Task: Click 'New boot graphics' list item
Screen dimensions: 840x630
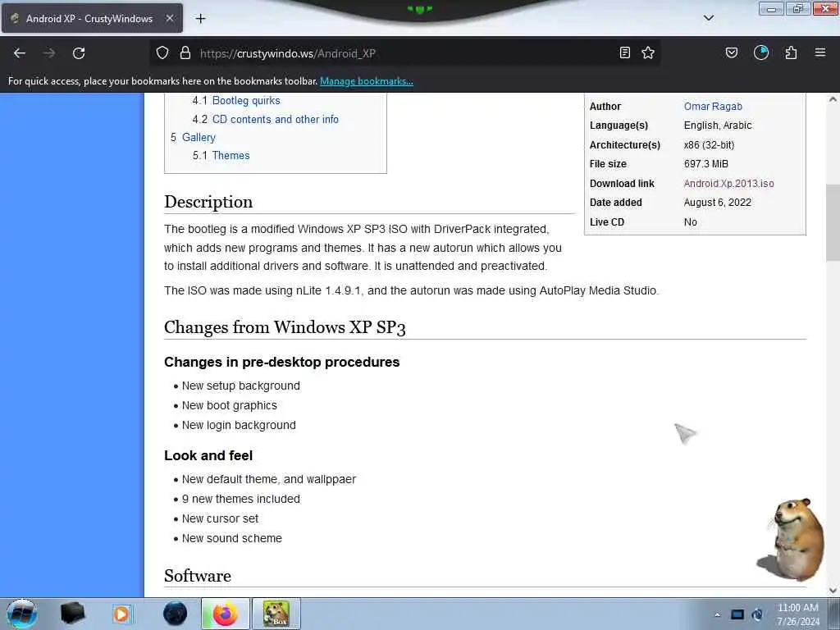Action: point(230,405)
